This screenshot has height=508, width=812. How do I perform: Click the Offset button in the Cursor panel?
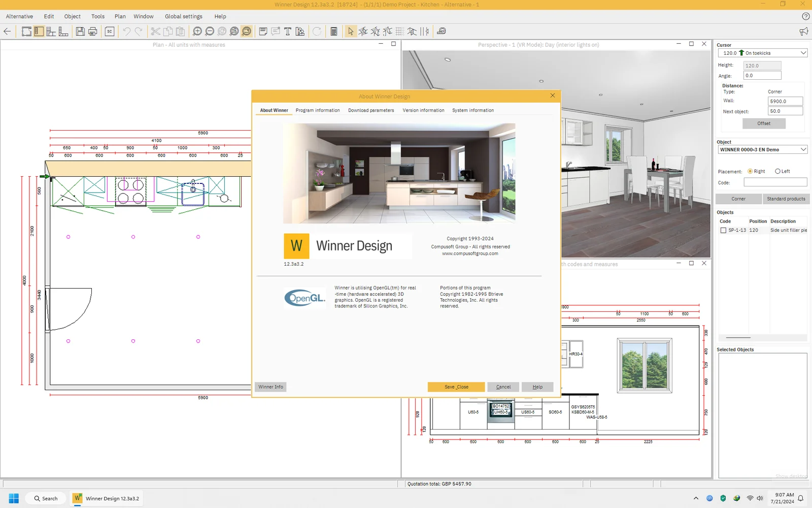click(763, 123)
